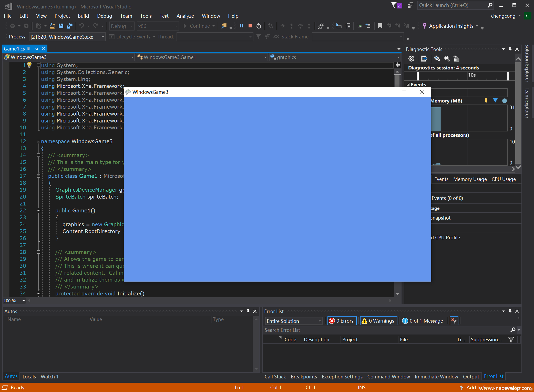Open Diagnostic Tools settings gear
The height and width of the screenshot is (392, 534).
(411, 59)
